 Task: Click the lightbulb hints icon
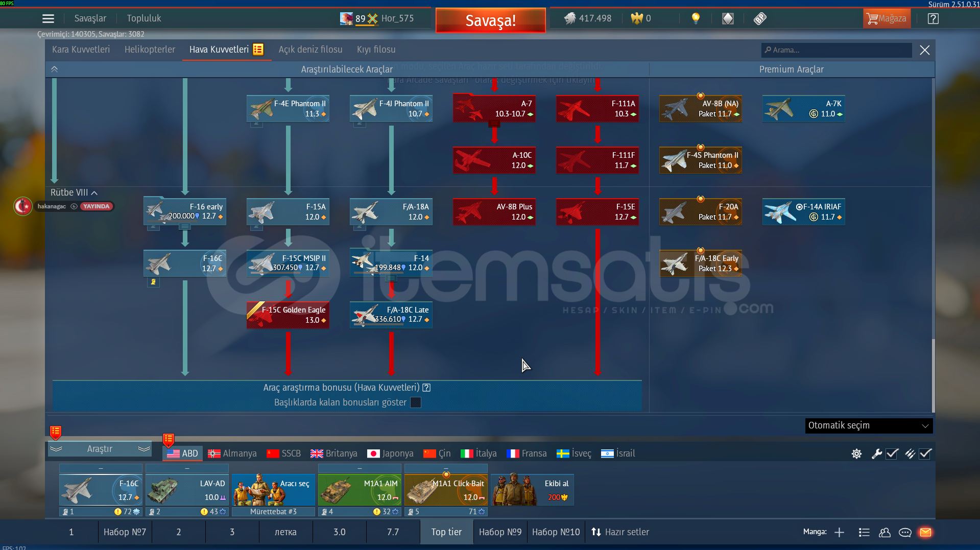tap(696, 18)
